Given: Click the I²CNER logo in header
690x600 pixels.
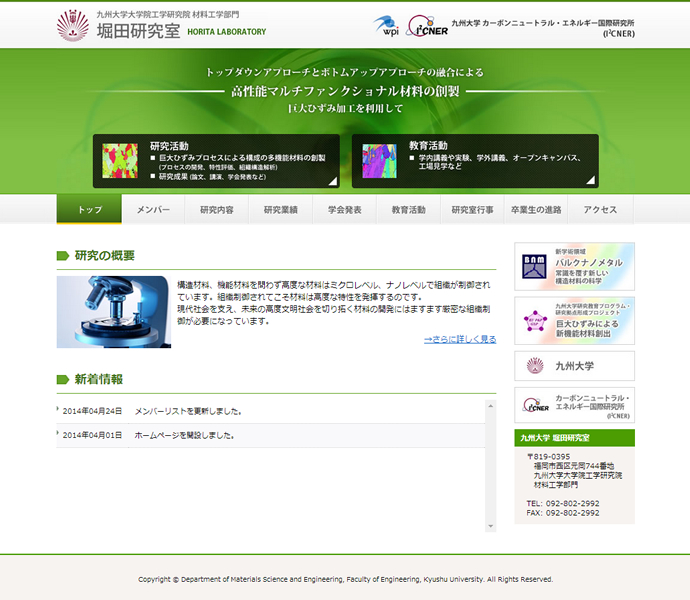Looking at the screenshot, I should [x=428, y=26].
